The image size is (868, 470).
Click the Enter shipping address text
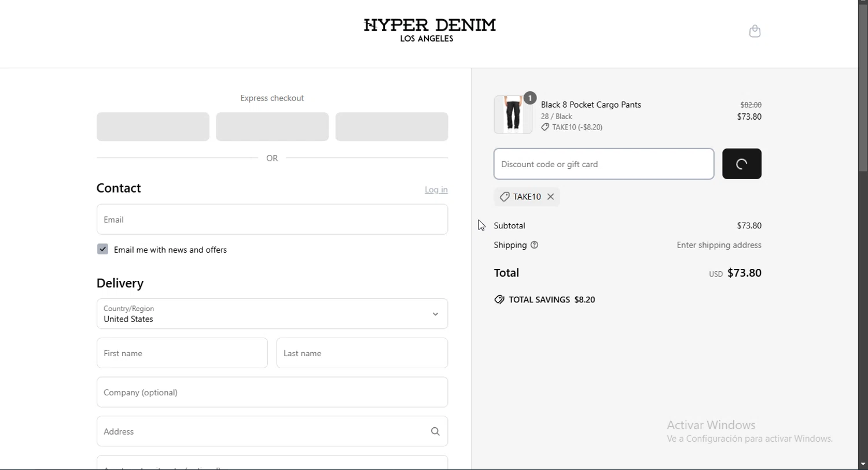tap(719, 246)
